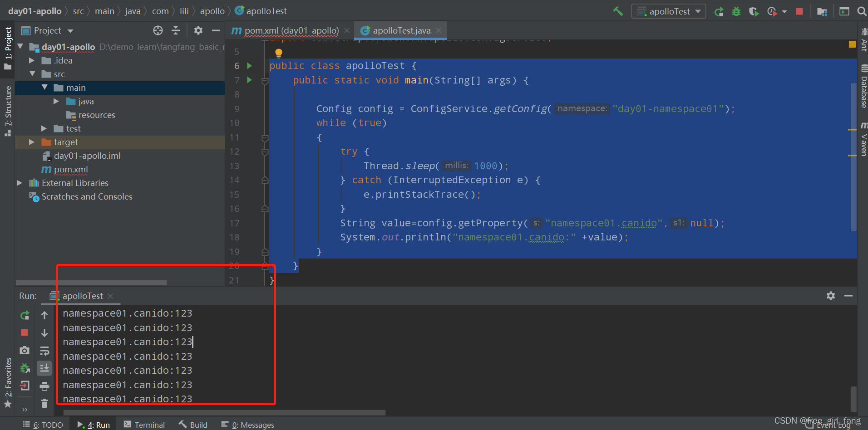
Task: Rerun apolloTest from the top toolbar
Action: click(x=719, y=11)
